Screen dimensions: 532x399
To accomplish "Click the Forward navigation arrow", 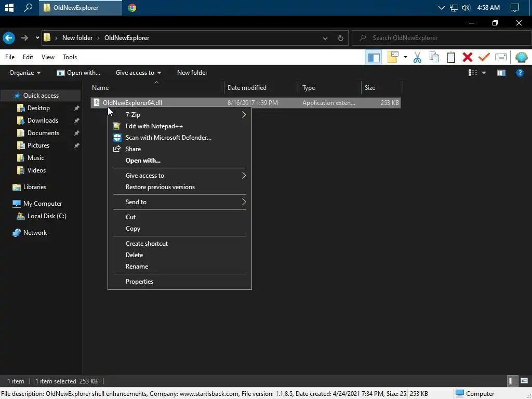I will click(24, 37).
